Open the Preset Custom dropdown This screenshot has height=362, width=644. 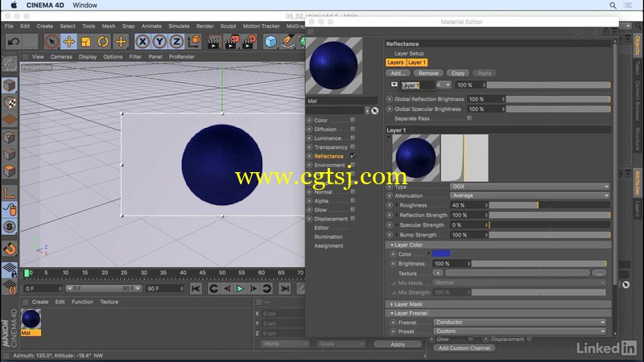[x=519, y=331]
